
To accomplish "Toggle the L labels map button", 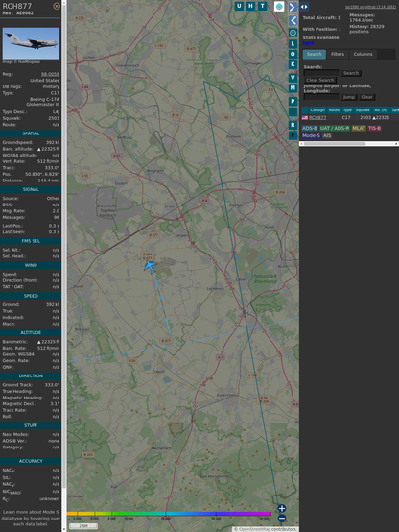I will (293, 43).
